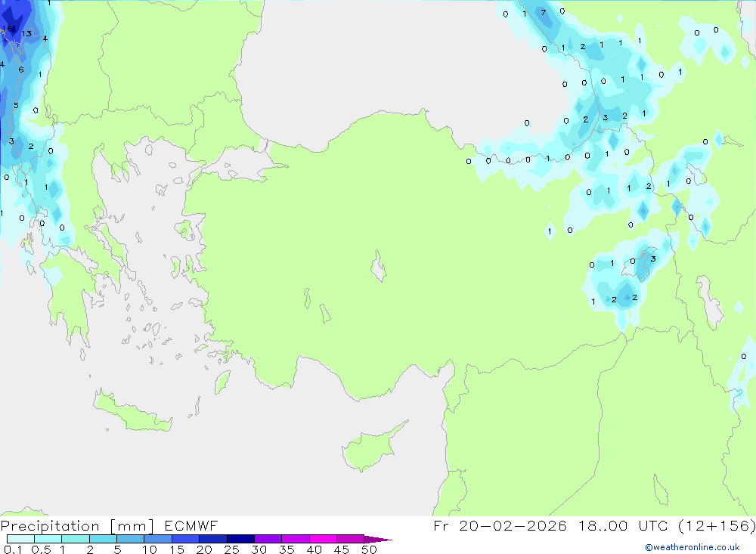This screenshot has width=756, height=554.
Task: Click the 25–30 mm legend color swatch
Action: 240,539
